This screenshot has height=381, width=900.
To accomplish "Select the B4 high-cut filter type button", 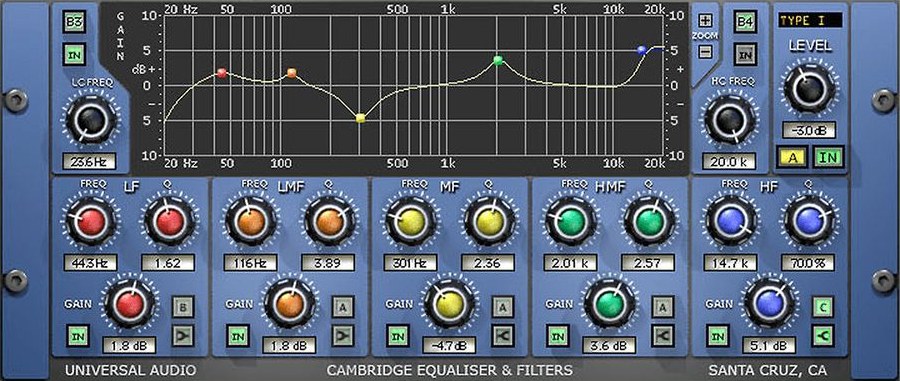I will (745, 23).
